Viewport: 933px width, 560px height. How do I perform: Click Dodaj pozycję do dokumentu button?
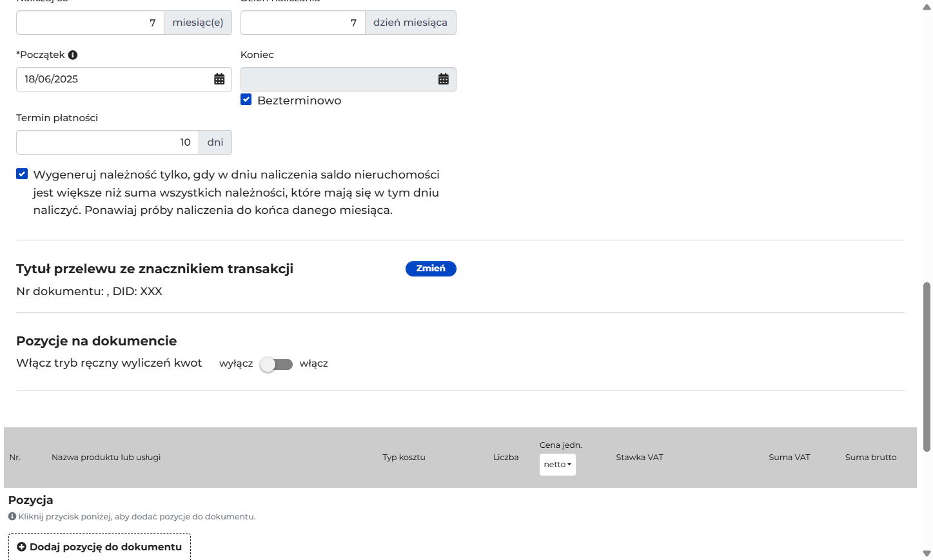(x=99, y=546)
